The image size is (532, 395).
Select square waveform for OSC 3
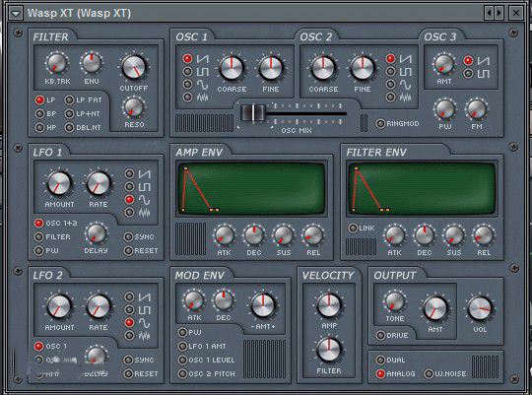point(469,73)
